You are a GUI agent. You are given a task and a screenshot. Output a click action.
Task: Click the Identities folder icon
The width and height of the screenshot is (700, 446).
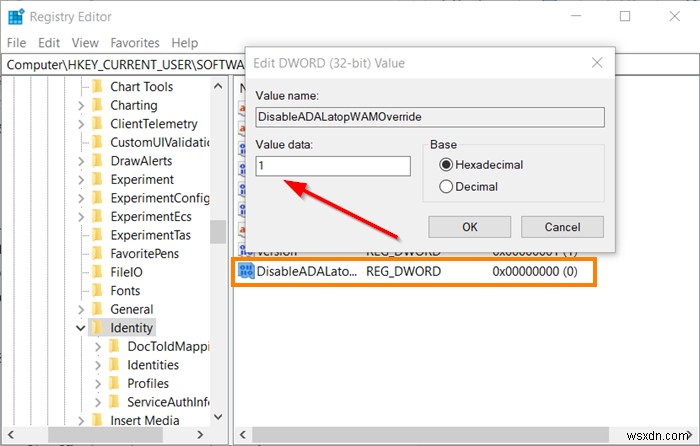114,365
